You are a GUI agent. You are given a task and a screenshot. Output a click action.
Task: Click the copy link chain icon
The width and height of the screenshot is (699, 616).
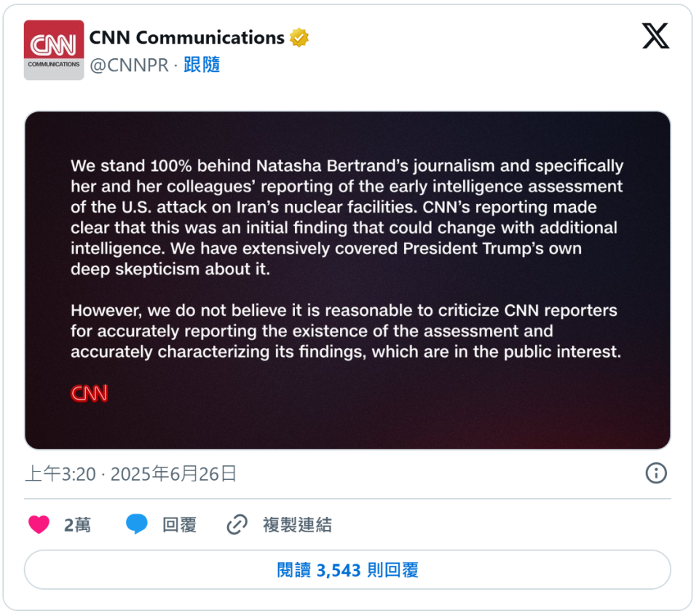(x=237, y=524)
